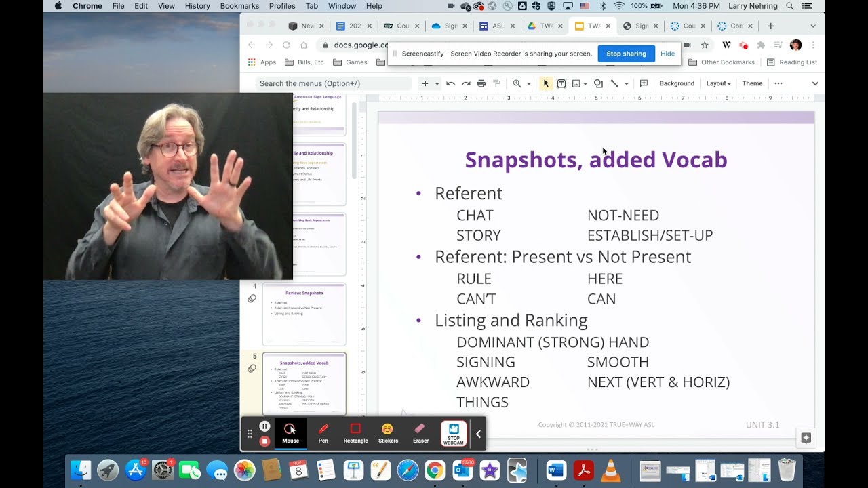Select the Rectangle annotation tool
868x488 pixels.
pyautogui.click(x=355, y=433)
